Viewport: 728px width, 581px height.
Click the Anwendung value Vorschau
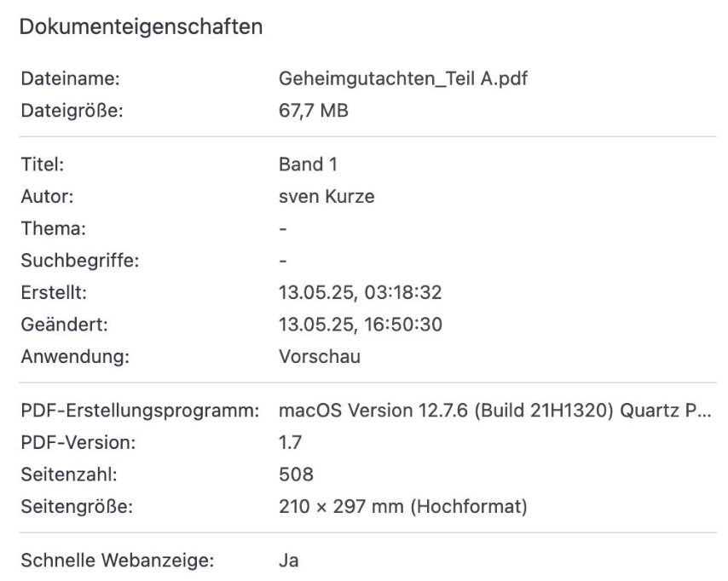[320, 356]
